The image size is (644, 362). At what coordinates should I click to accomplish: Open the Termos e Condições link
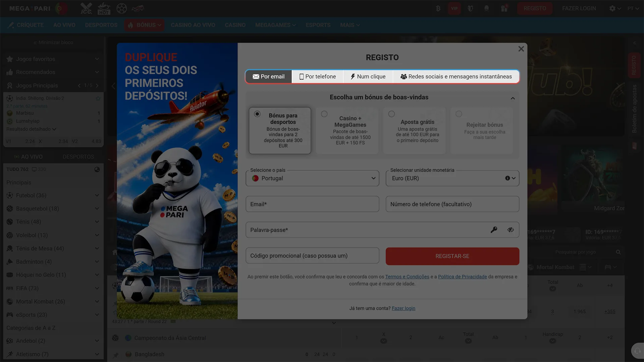click(x=407, y=277)
